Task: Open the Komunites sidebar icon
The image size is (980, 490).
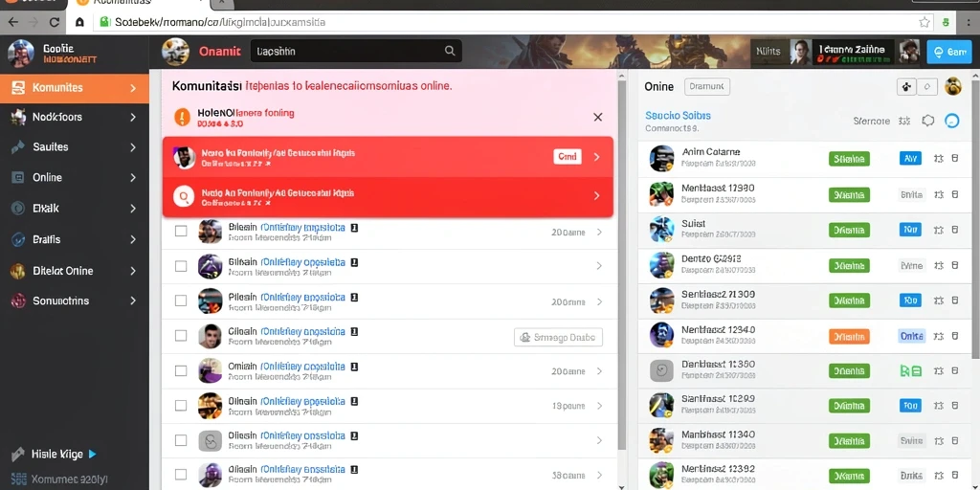Action: point(18,88)
